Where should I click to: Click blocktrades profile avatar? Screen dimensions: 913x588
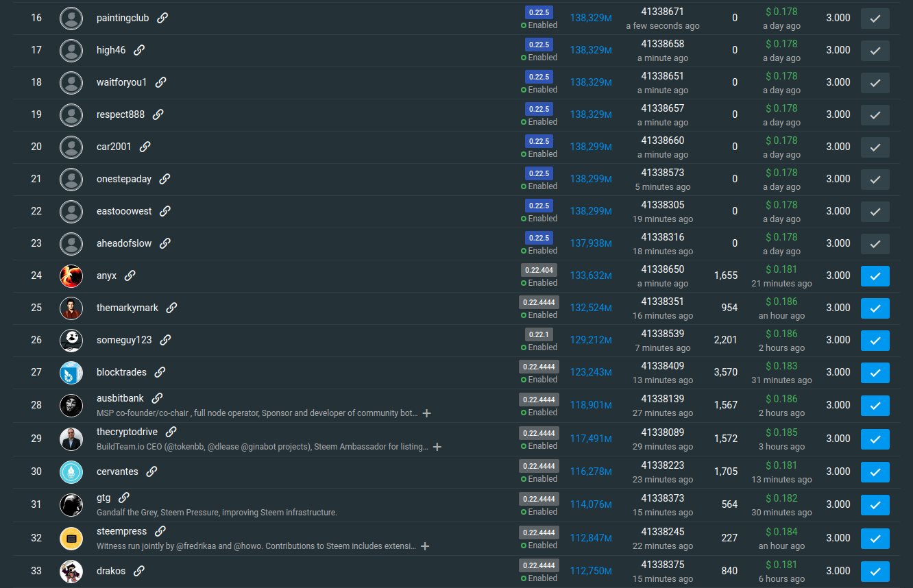tap(71, 373)
